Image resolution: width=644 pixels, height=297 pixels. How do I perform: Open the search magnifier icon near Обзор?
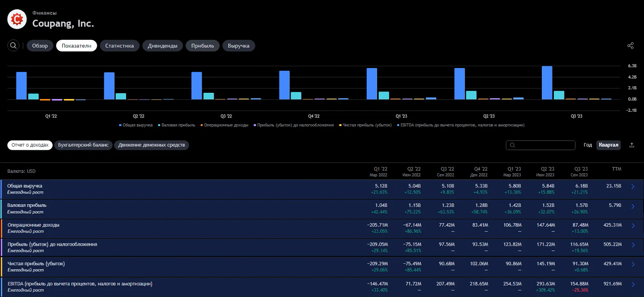tap(14, 46)
